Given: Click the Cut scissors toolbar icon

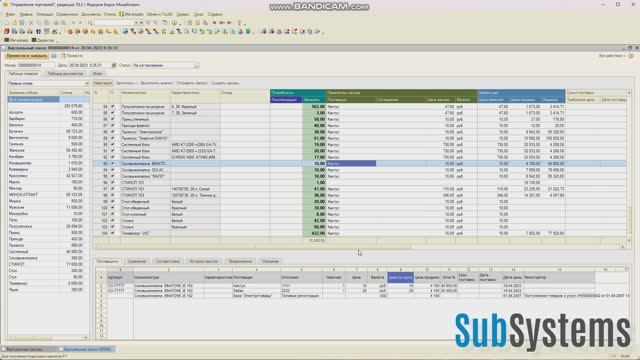Looking at the screenshot, I should coord(31,23).
